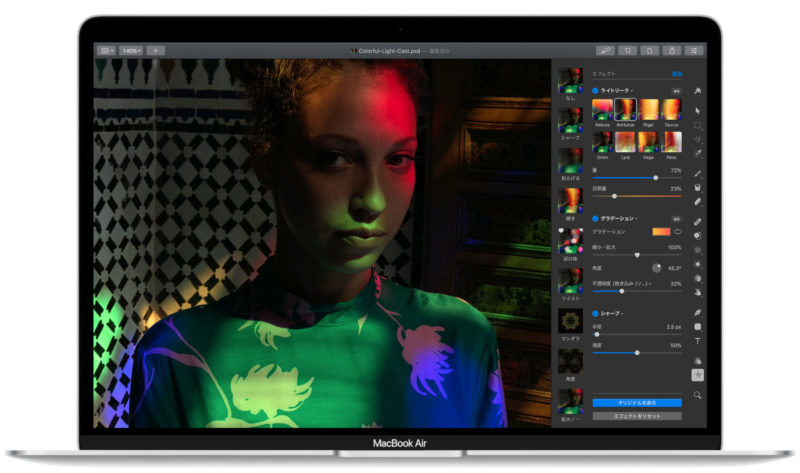Choose the Arcturus light leak preset
The height and width of the screenshot is (473, 800).
click(x=626, y=110)
